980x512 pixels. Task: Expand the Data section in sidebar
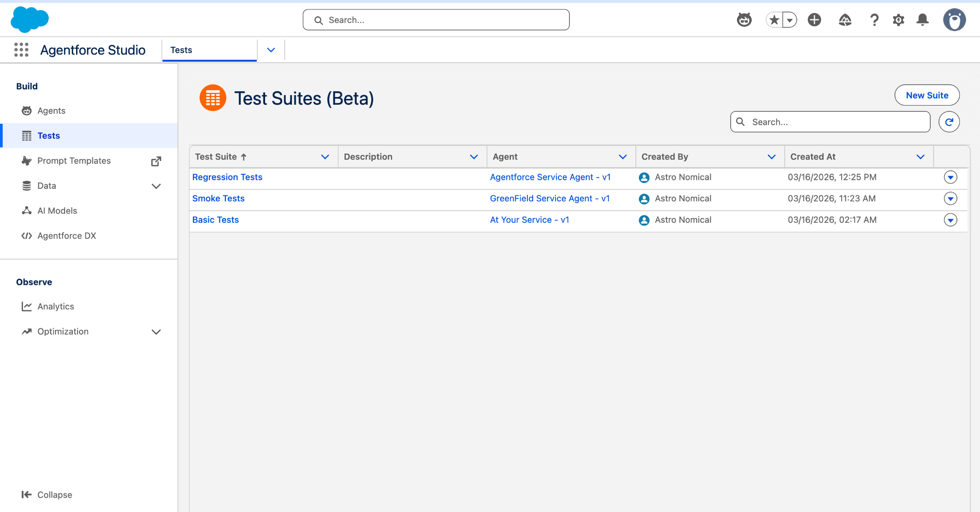pos(156,186)
